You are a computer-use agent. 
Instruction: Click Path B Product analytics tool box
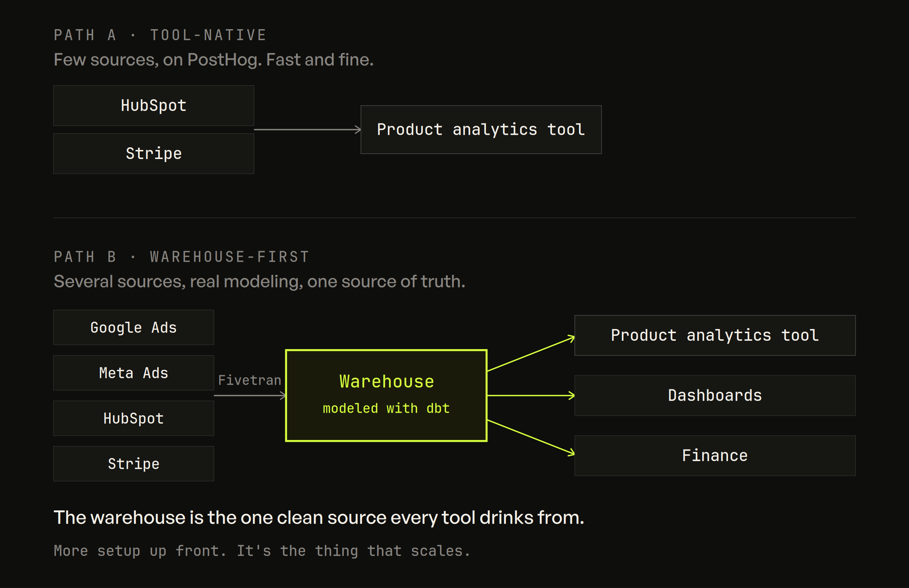715,335
